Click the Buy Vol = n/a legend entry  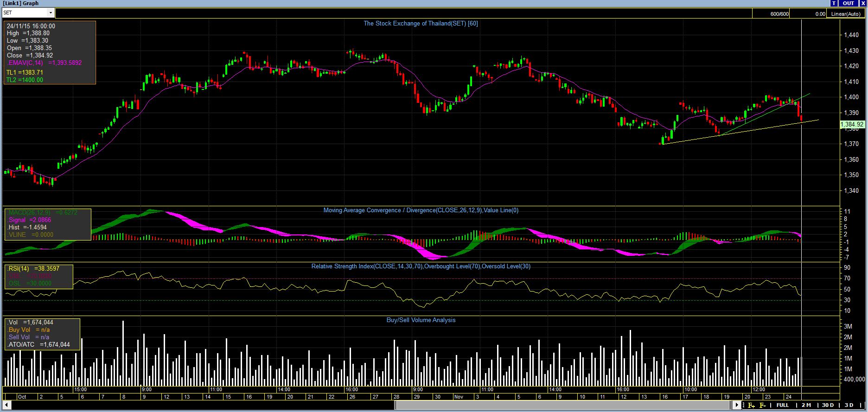tap(29, 330)
